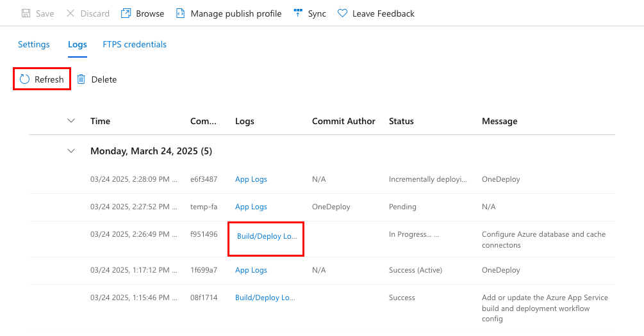
Task: Click the Leave Feedback heart icon
Action: [x=342, y=13]
